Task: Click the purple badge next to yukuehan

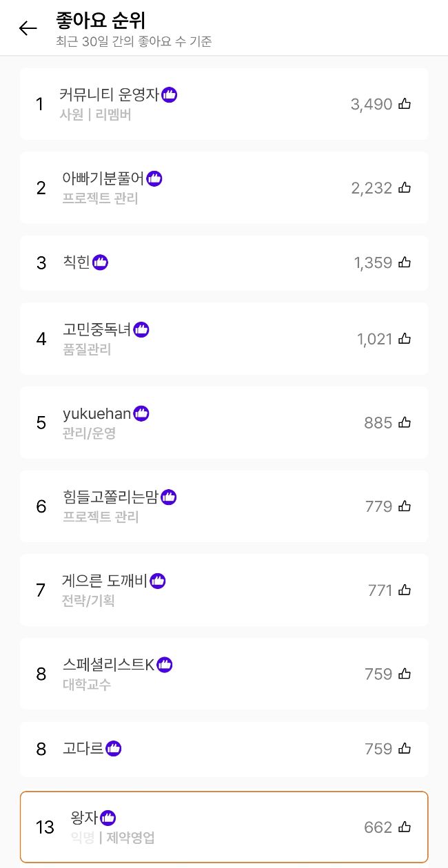Action: 141,413
